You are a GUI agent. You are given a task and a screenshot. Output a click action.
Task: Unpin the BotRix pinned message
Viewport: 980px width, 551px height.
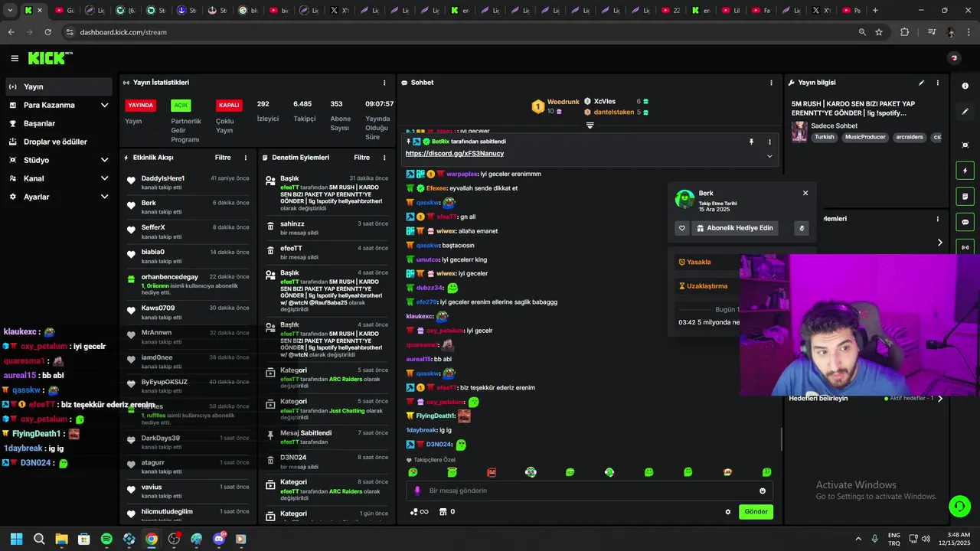[751, 142]
